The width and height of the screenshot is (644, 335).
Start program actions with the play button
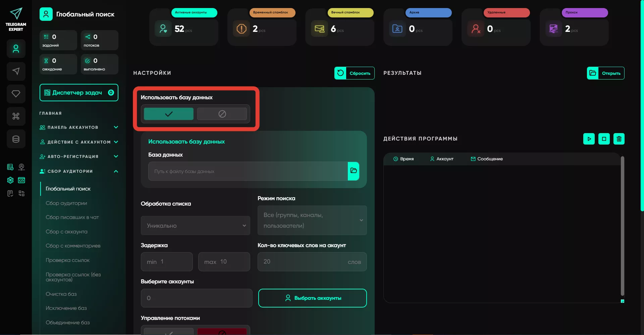[589, 139]
